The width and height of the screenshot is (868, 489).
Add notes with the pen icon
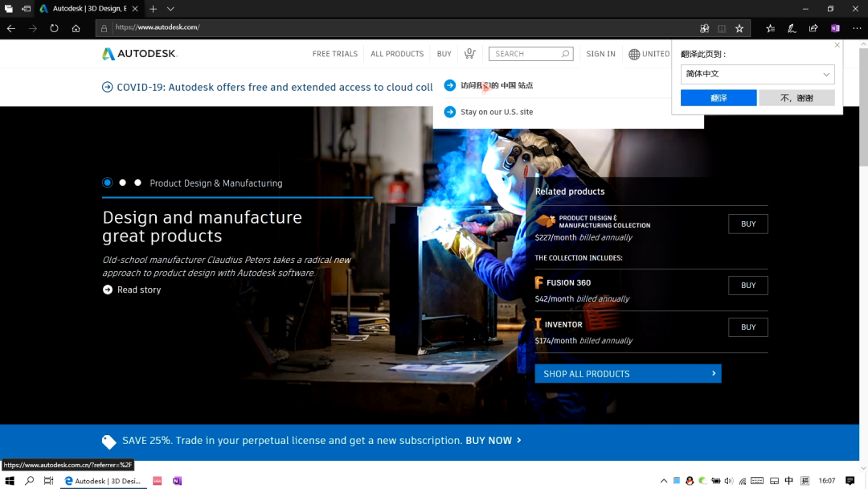click(792, 28)
